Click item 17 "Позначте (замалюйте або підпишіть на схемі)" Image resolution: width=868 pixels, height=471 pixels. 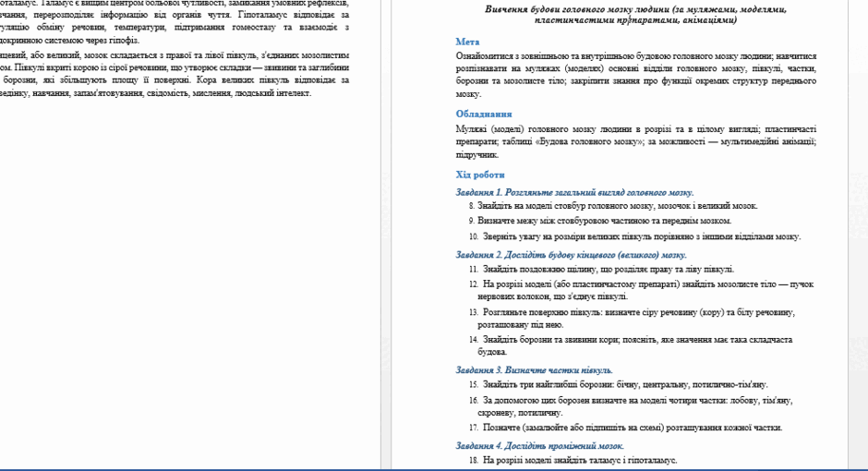click(625, 428)
